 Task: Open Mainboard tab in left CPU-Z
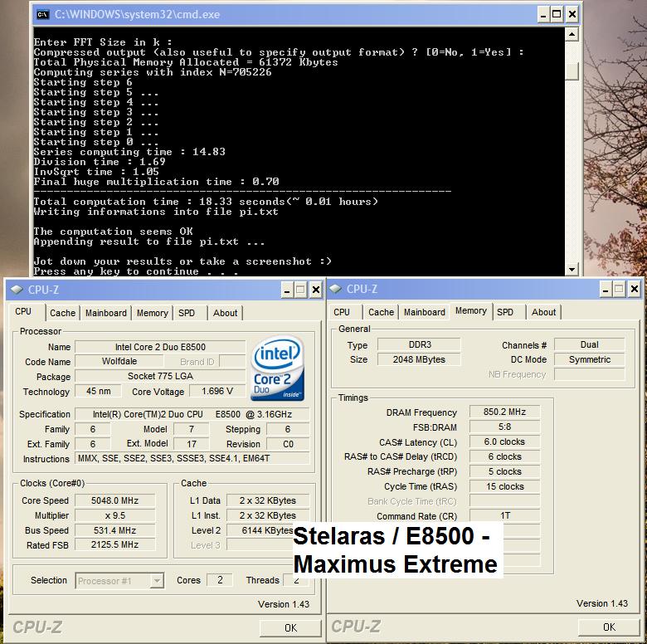(x=106, y=313)
